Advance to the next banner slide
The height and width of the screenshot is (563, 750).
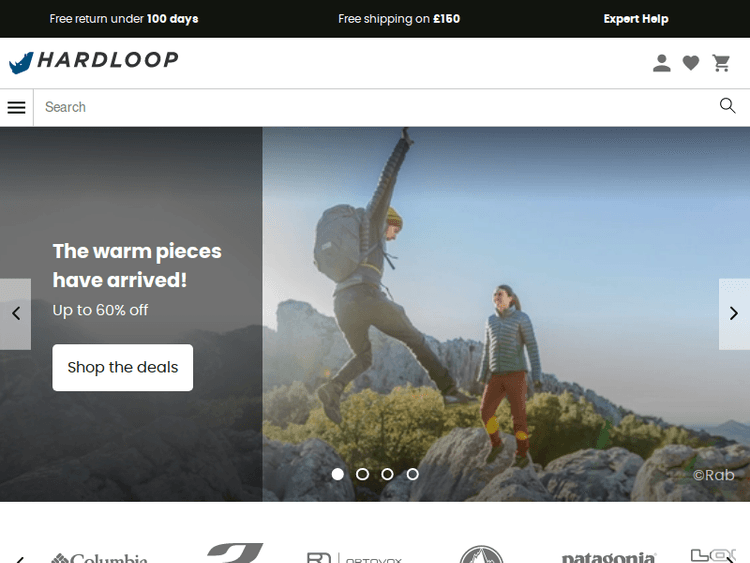(734, 313)
